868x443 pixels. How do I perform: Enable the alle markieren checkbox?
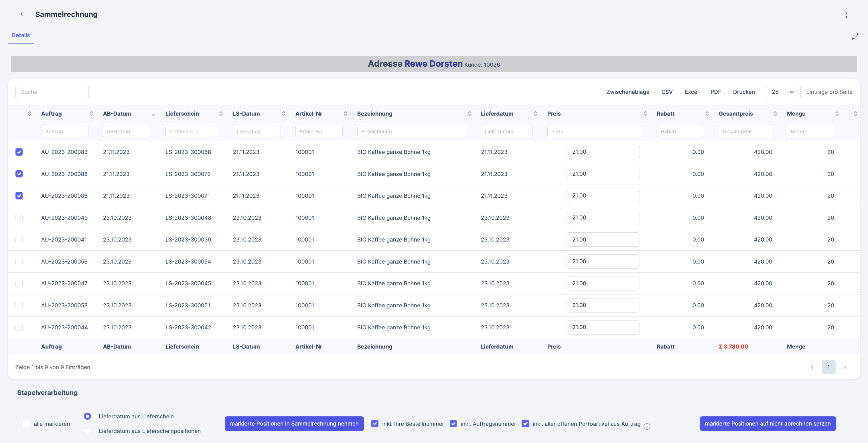coord(26,424)
